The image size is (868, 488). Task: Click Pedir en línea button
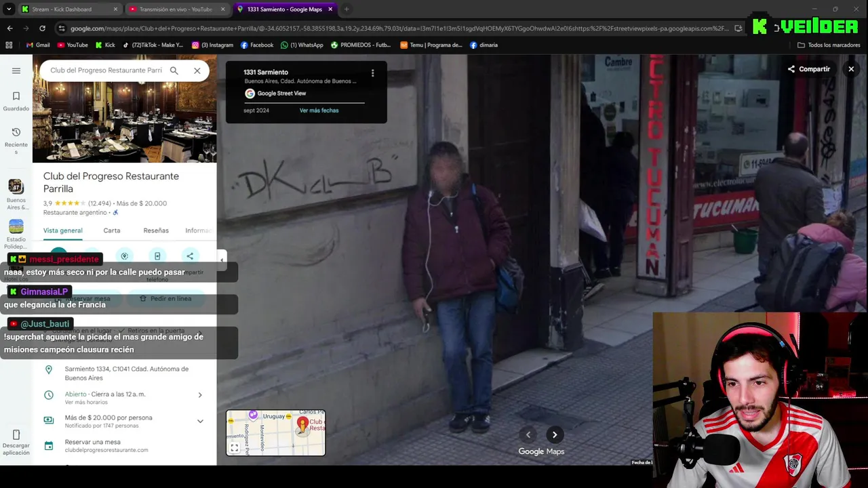165,298
